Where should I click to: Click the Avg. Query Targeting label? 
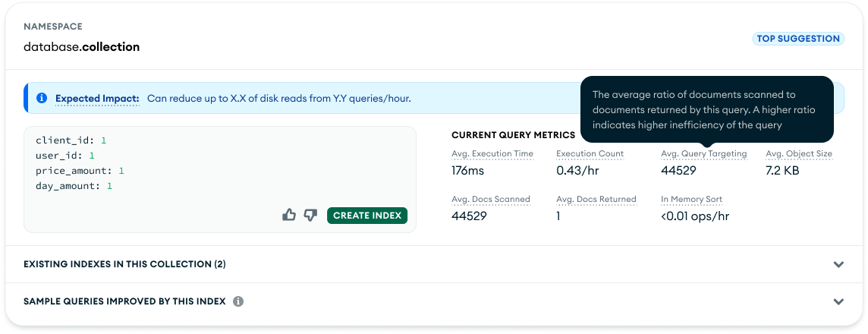(704, 153)
